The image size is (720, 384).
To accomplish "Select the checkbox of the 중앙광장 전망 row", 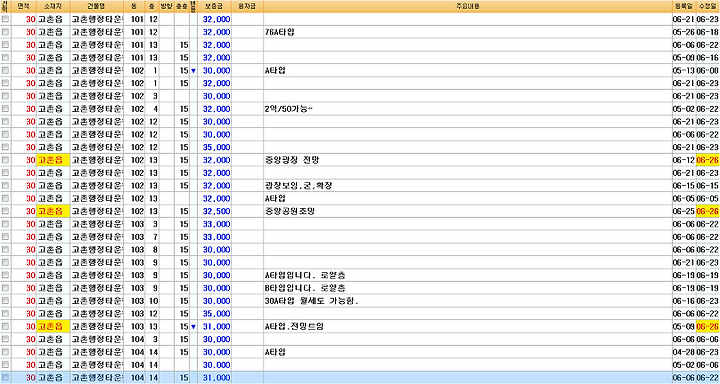I will pos(5,160).
